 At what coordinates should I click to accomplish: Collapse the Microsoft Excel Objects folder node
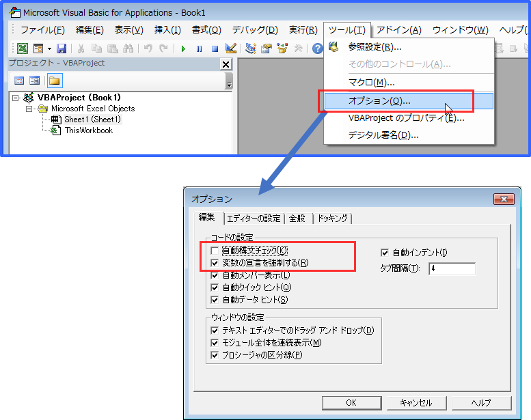coord(29,109)
